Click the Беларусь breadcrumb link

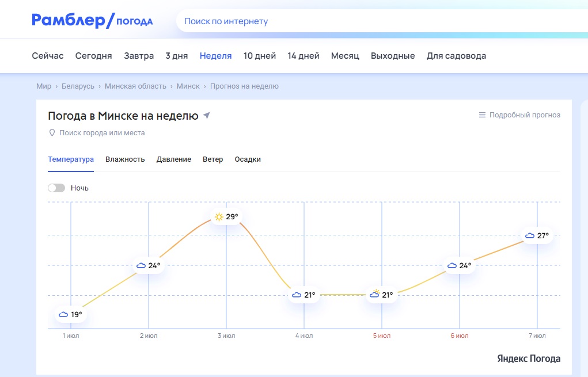coord(78,86)
